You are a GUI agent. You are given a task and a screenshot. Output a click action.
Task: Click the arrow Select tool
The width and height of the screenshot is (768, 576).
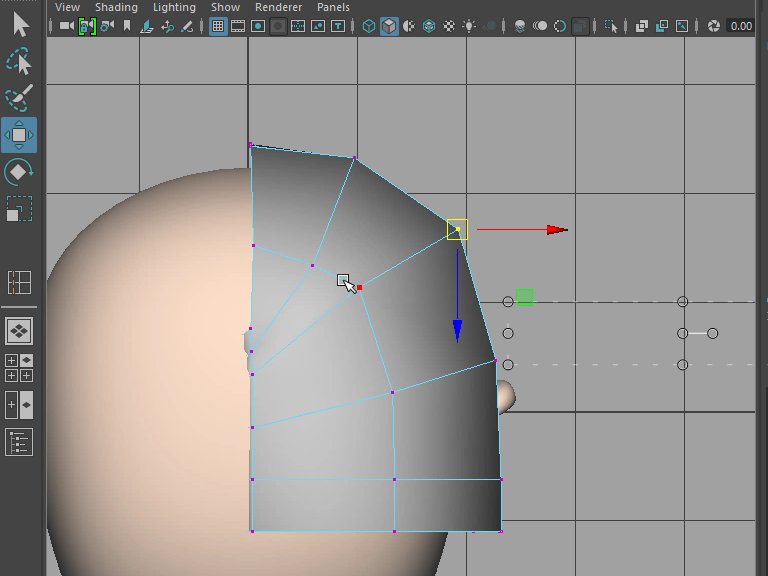(19, 24)
